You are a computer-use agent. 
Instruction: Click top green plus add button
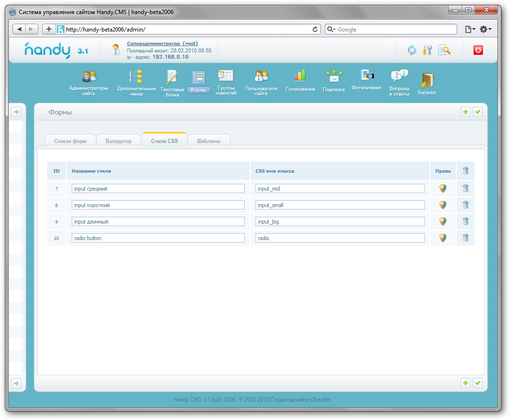[x=465, y=112]
